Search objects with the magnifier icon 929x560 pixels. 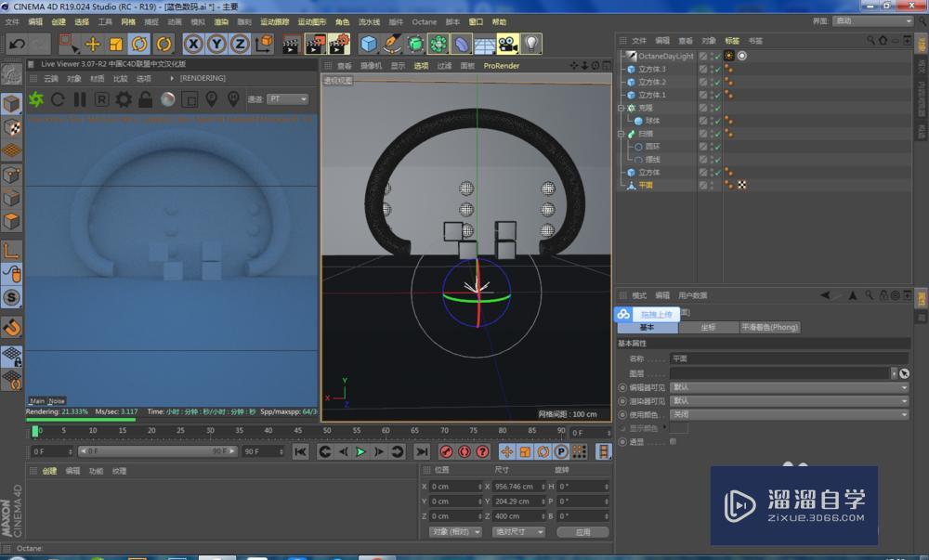870,40
